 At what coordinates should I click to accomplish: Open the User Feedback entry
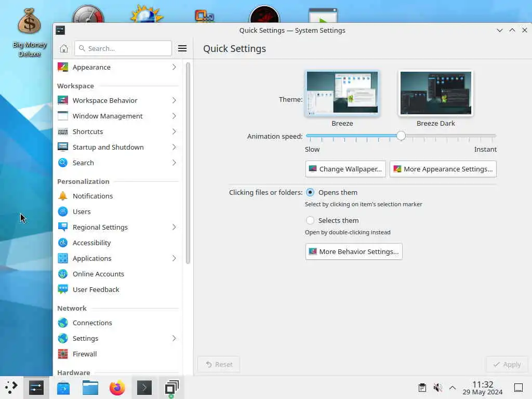coord(118,290)
